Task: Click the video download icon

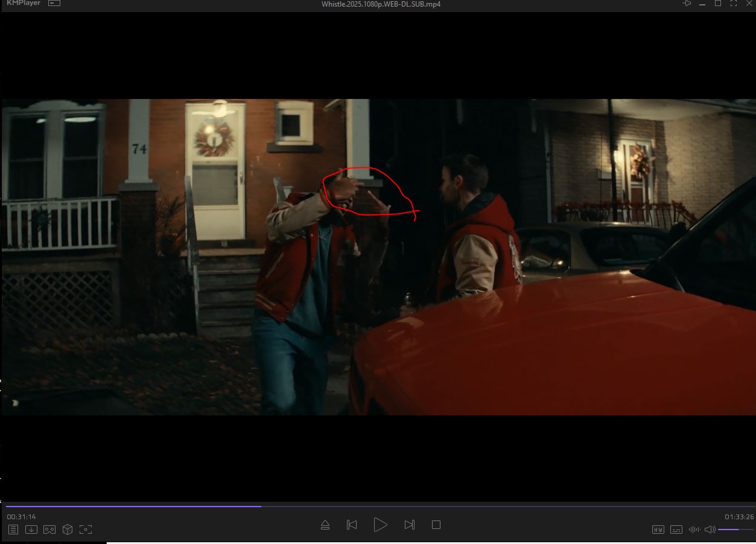Action: click(31, 530)
